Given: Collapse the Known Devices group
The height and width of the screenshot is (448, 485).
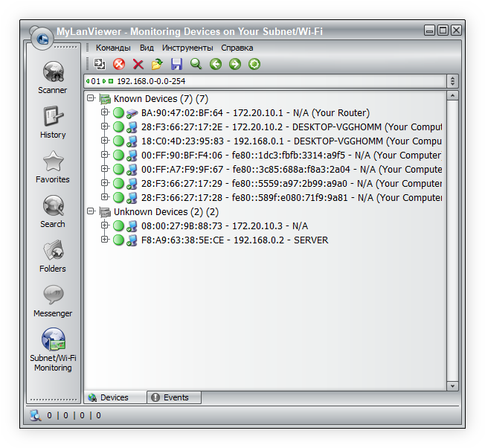Looking at the screenshot, I should (x=91, y=98).
